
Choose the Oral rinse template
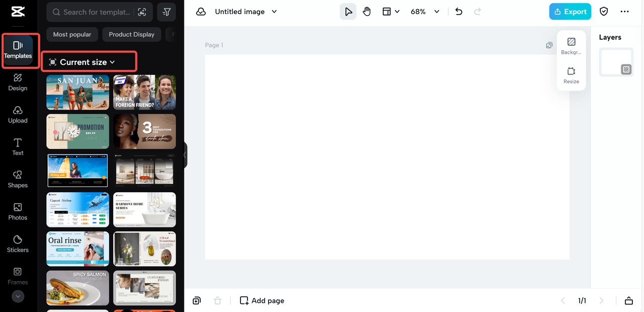pos(77,249)
